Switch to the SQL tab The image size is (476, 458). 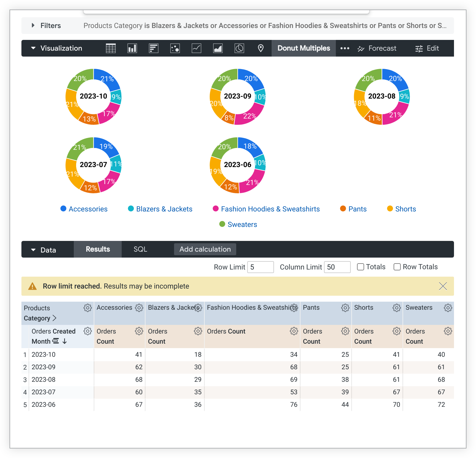coord(140,249)
